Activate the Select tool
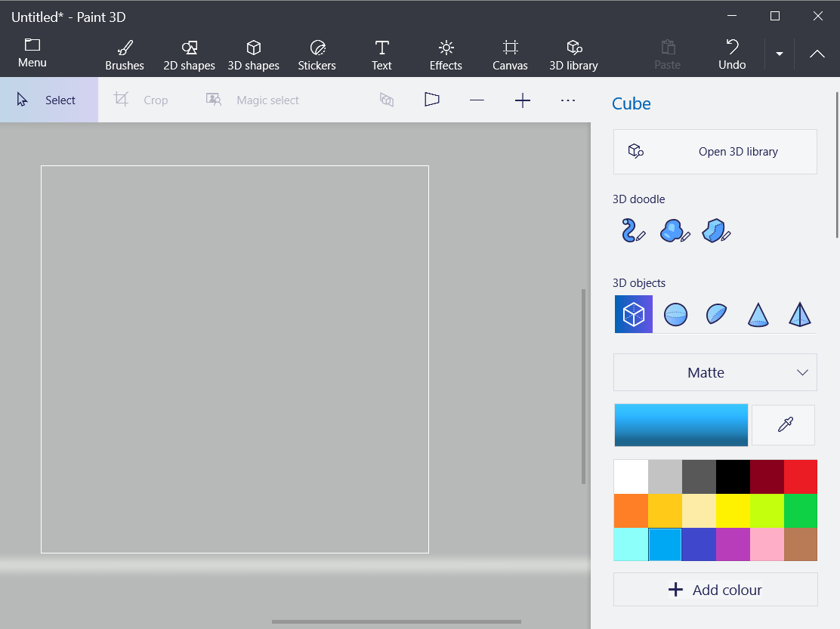The image size is (840, 629). [x=49, y=99]
